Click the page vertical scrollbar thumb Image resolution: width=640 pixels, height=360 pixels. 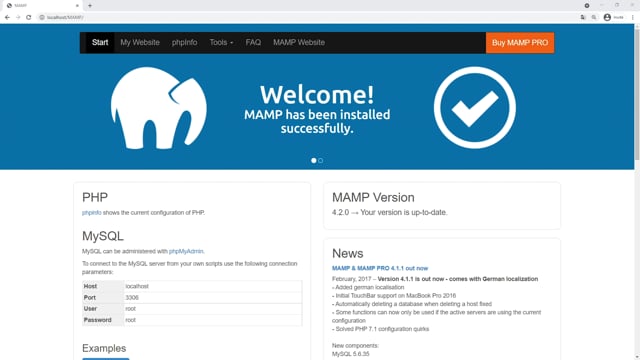[637, 95]
